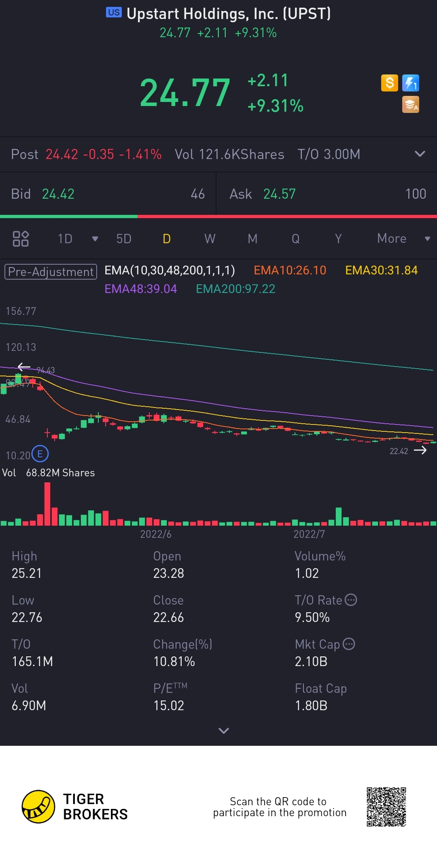Toggle the Pre-Adjustment price button
Screen dimensions: 437x868
point(51,272)
